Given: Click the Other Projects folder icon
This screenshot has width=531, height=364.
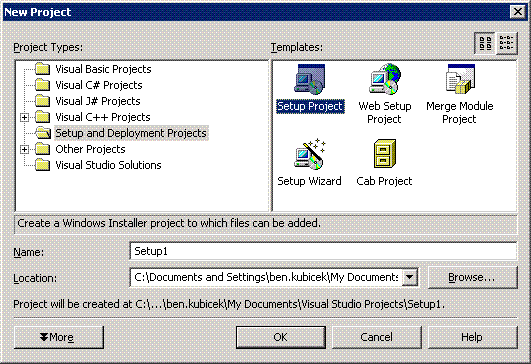Looking at the screenshot, I should tap(43, 149).
